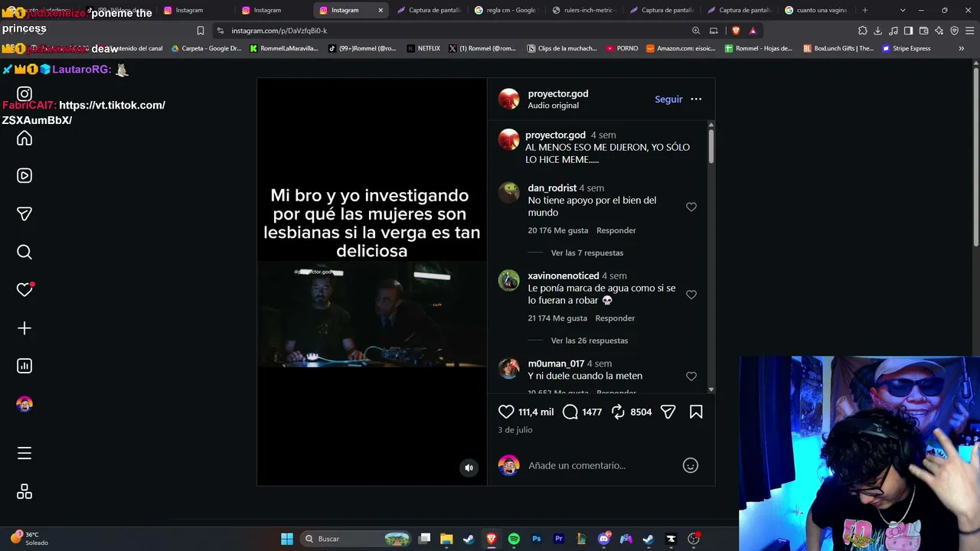Add a comment in the 'Añade un comentario' field
The width and height of the screenshot is (980, 551).
coord(577,465)
